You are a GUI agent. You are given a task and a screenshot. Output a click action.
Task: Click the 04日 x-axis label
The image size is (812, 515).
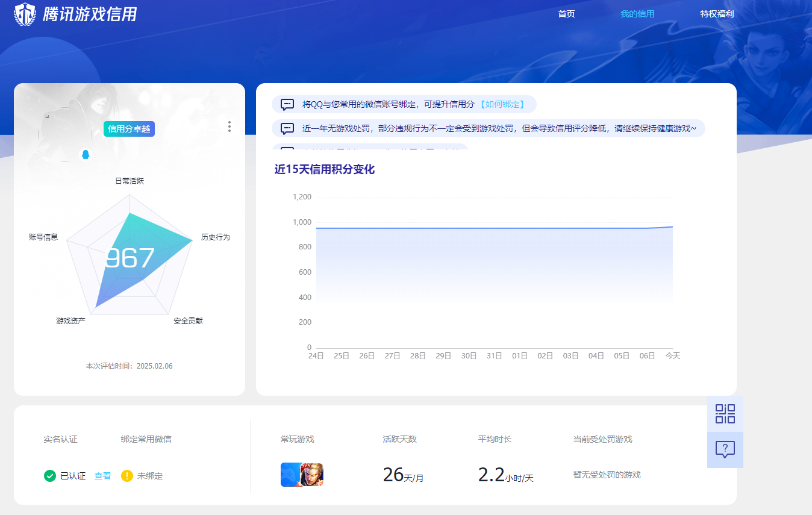[x=596, y=356]
